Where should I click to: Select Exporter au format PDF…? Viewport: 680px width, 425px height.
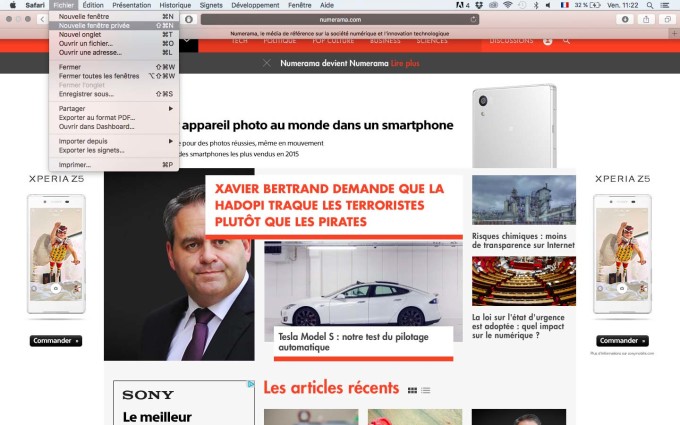(x=114, y=118)
